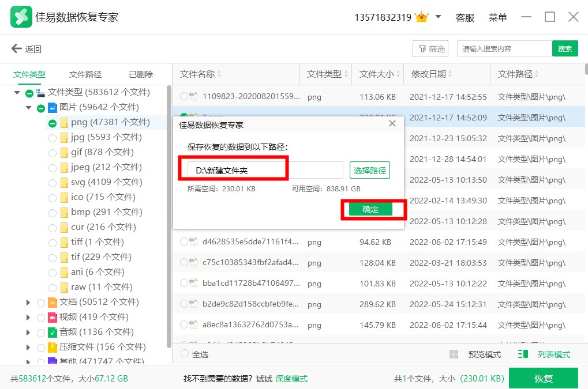The width and height of the screenshot is (588, 389).
Task: Open 客服 customer service
Action: coord(465,17)
